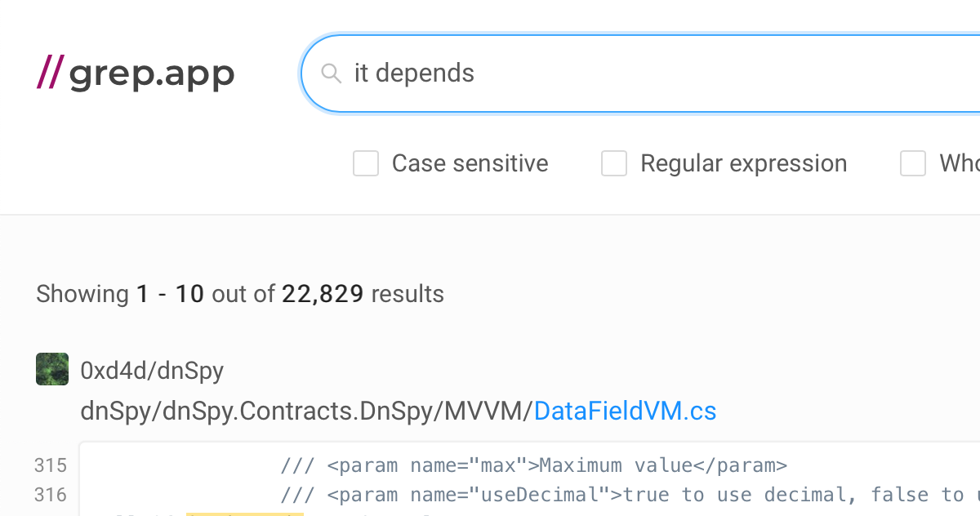Click the yellow highlighted match snippet
The image size is (980, 516).
click(245, 514)
